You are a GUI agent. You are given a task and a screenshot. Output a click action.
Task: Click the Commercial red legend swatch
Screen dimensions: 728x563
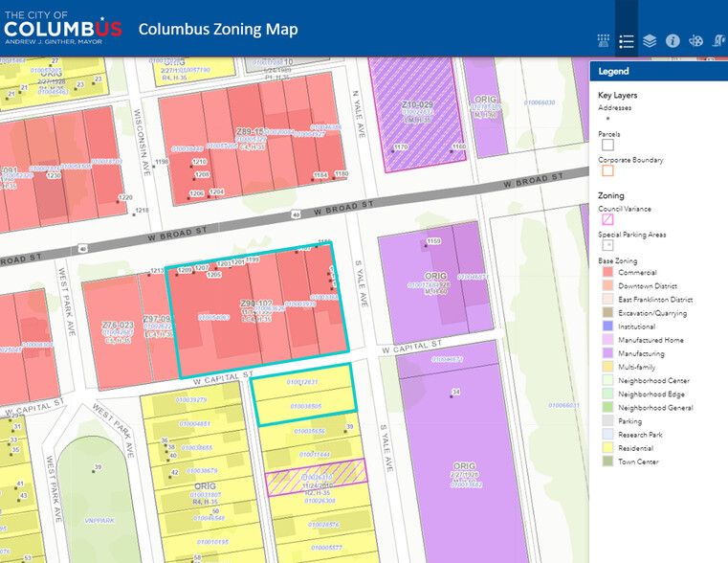(x=607, y=273)
